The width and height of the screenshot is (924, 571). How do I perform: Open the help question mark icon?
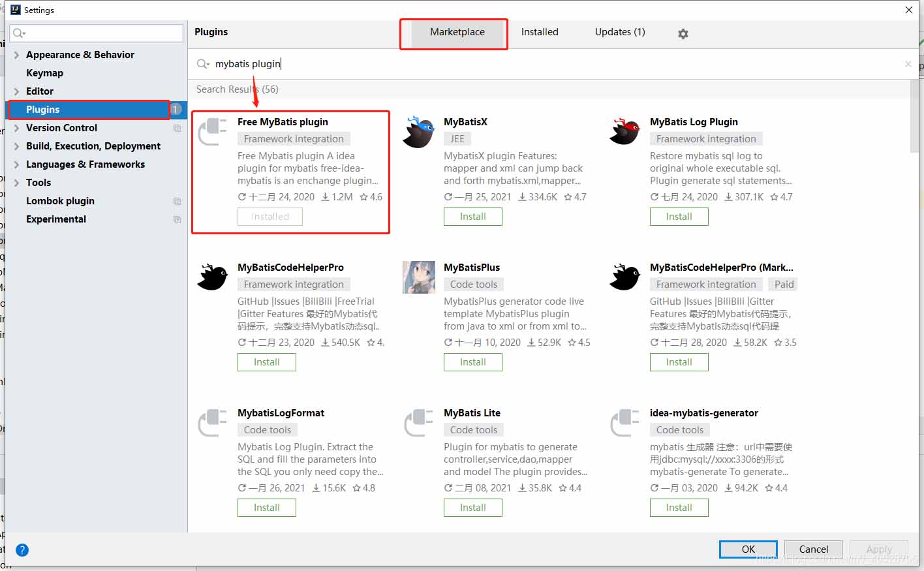(x=22, y=550)
